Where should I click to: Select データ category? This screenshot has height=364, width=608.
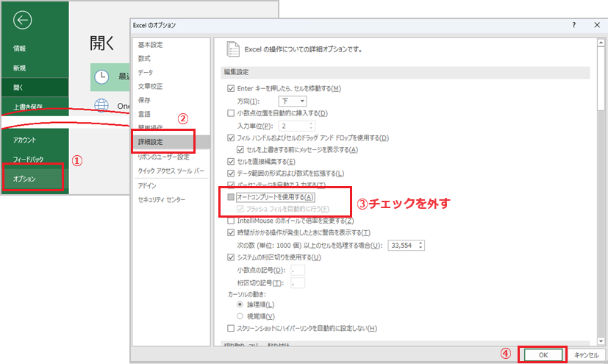tap(146, 73)
